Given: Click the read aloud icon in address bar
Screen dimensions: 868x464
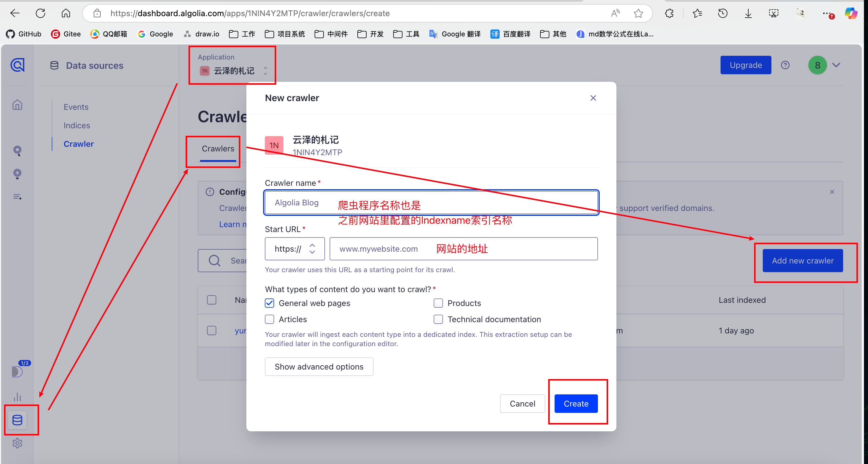Looking at the screenshot, I should click(x=615, y=14).
